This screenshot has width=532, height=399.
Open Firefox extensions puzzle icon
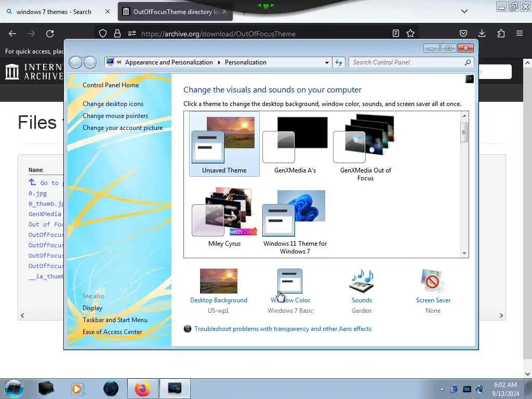click(501, 34)
